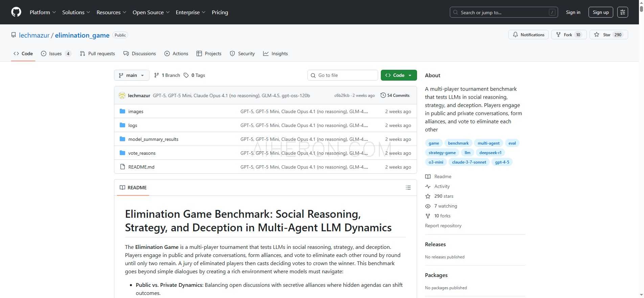Switch to the Issues tab

[x=56, y=54]
